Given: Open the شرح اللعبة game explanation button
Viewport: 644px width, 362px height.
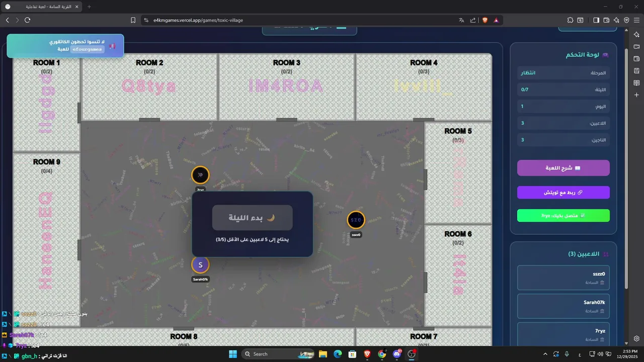Looking at the screenshot, I should pos(563,168).
